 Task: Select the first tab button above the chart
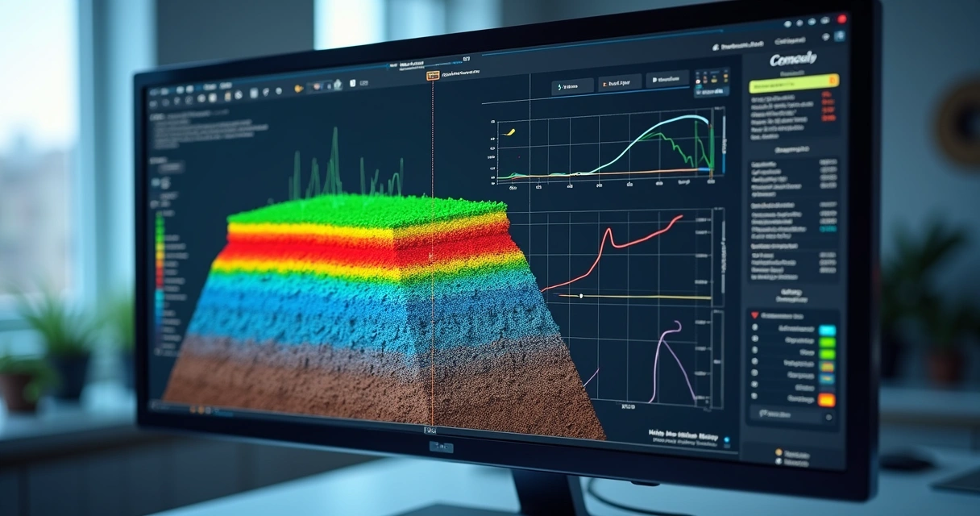(x=572, y=85)
